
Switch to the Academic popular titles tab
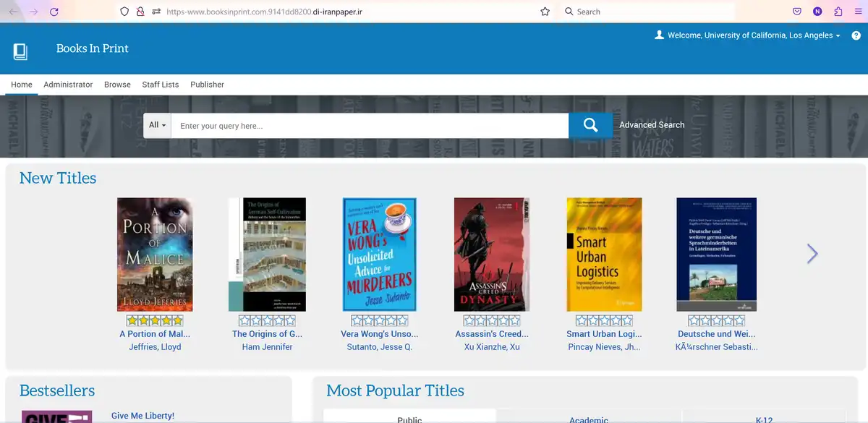[589, 416]
